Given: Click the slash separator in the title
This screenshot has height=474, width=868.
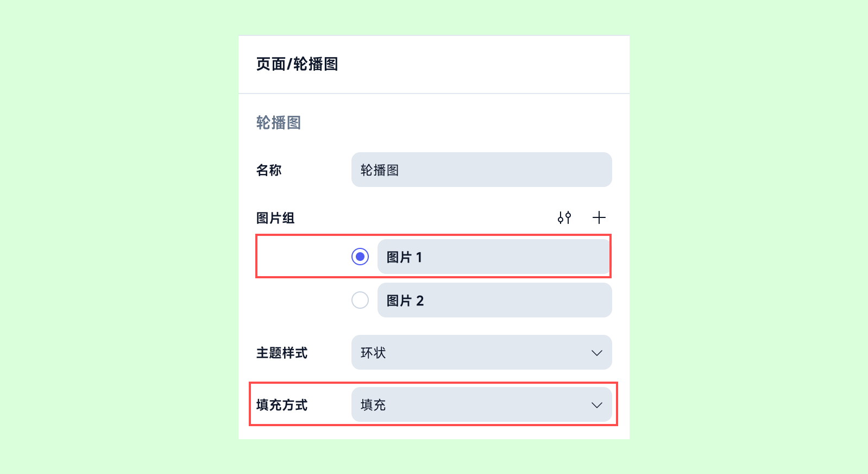Looking at the screenshot, I should click(290, 64).
